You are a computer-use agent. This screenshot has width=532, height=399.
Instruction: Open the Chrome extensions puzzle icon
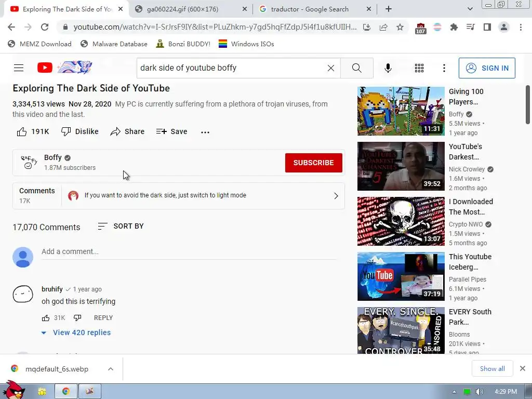[454, 27]
